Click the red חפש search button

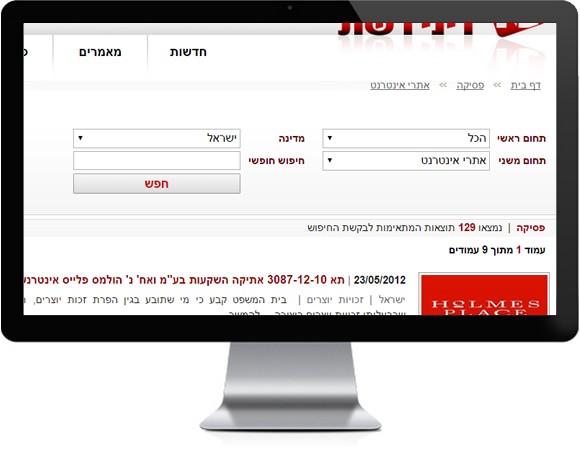[x=157, y=184]
